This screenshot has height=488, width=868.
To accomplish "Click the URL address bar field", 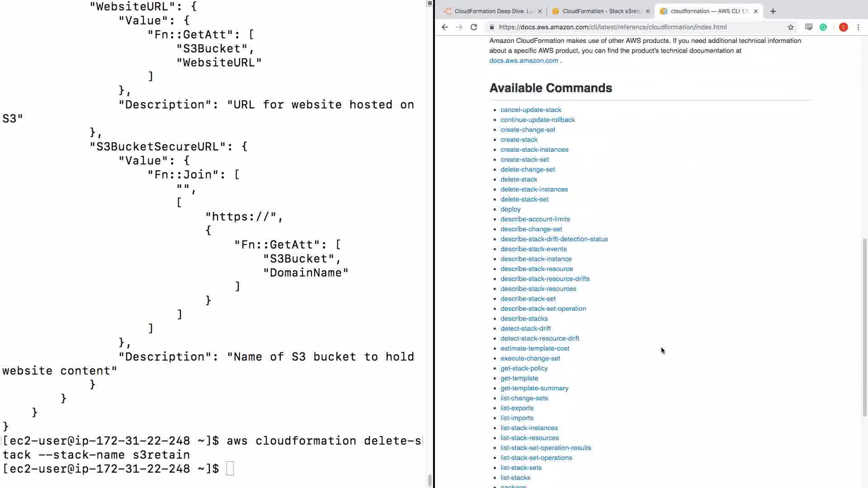I will 633,27.
